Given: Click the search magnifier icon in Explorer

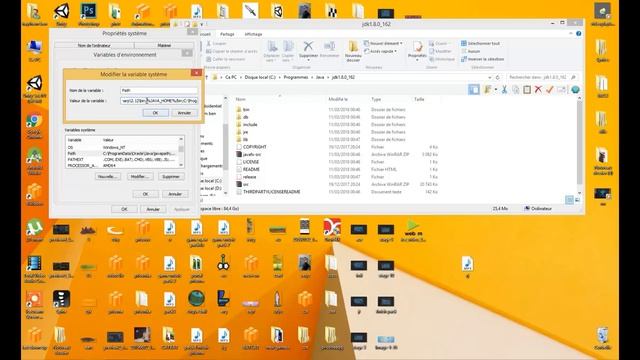Looking at the screenshot, I should pos(573,77).
